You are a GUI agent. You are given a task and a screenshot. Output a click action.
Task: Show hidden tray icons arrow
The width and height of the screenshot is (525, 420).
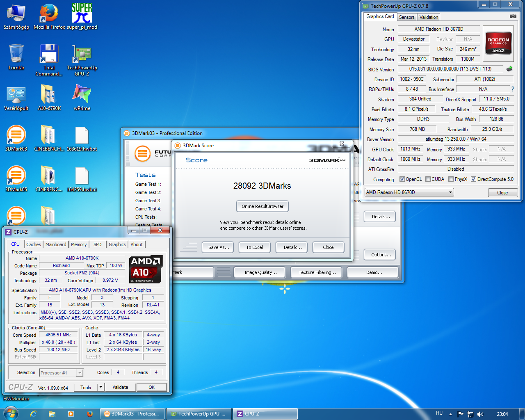[x=450, y=414]
